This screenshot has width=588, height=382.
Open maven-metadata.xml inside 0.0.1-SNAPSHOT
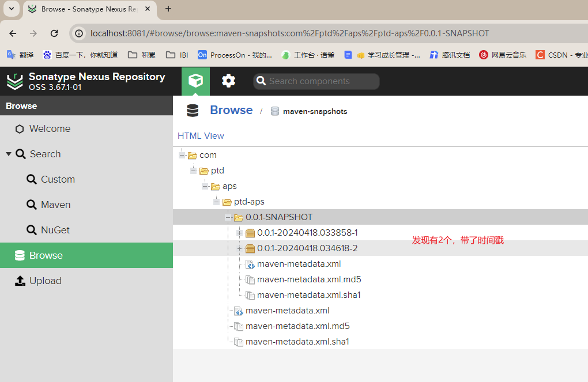click(299, 264)
